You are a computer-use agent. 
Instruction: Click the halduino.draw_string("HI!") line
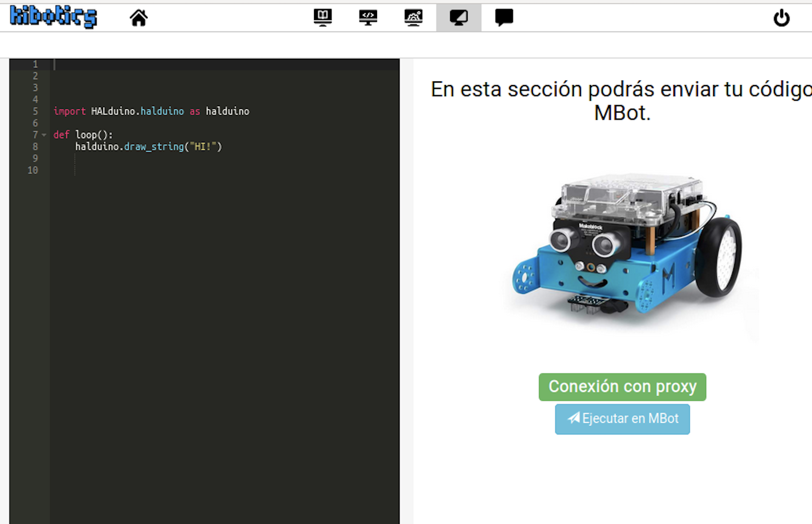[149, 147]
